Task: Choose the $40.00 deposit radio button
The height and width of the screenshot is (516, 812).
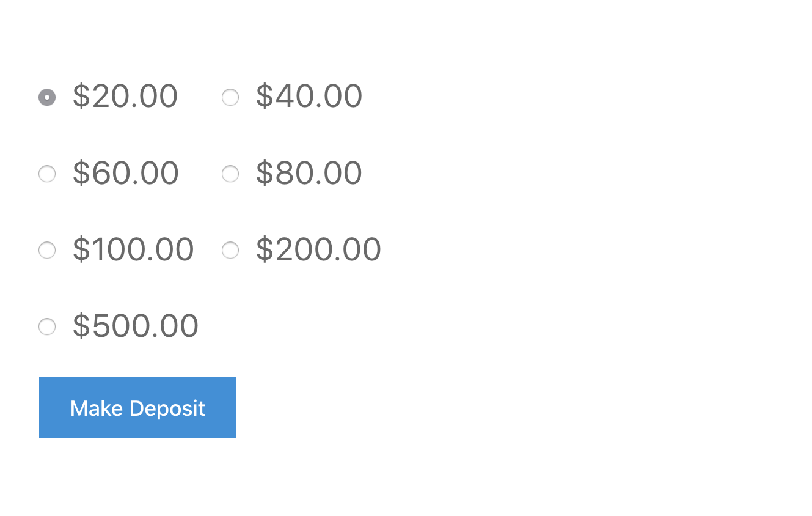Action: 230,97
